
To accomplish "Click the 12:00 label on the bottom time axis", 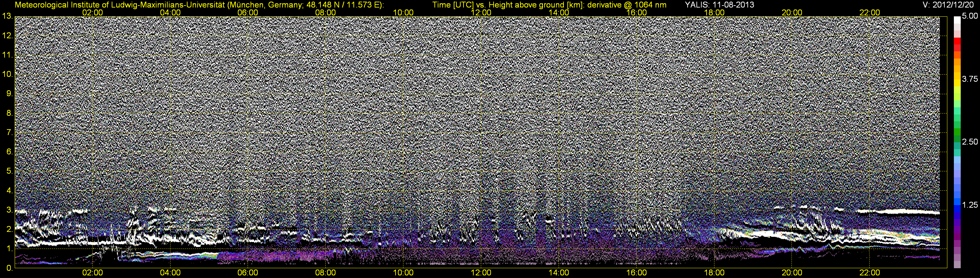I will tap(481, 273).
